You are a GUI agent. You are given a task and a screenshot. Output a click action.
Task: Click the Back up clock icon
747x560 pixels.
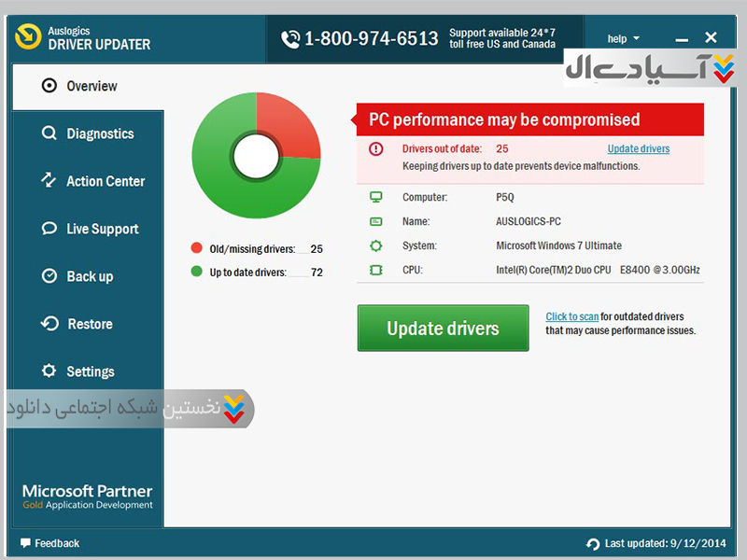49,276
